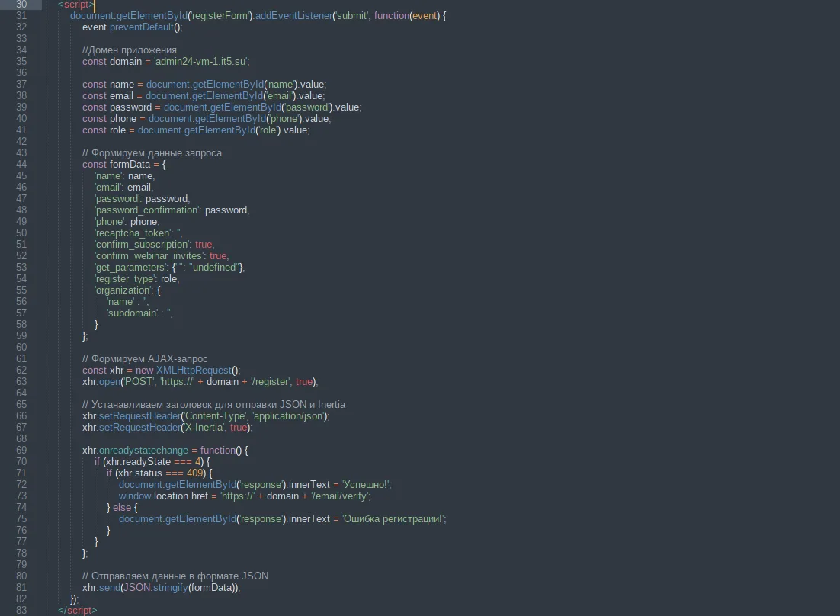Click line number 44 in the gutter

pos(21,165)
